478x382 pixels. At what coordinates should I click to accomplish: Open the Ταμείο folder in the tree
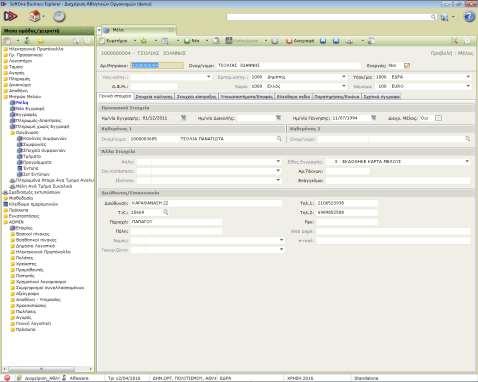[16, 67]
